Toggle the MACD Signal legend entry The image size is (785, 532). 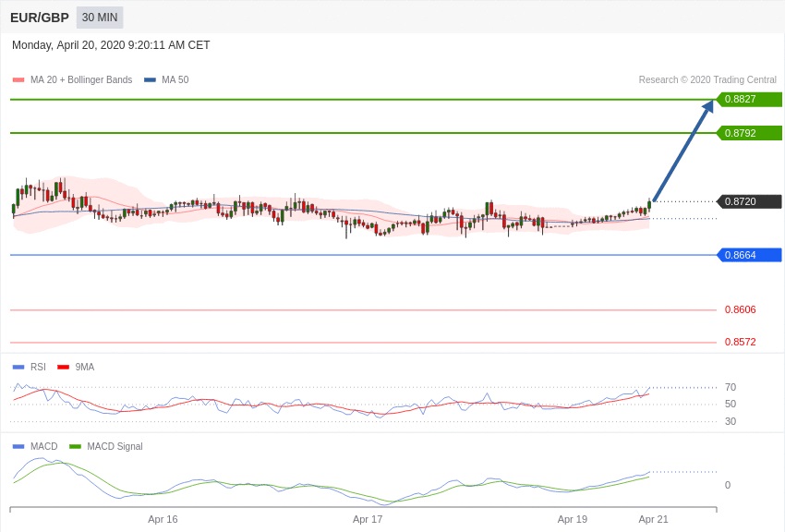(x=106, y=446)
